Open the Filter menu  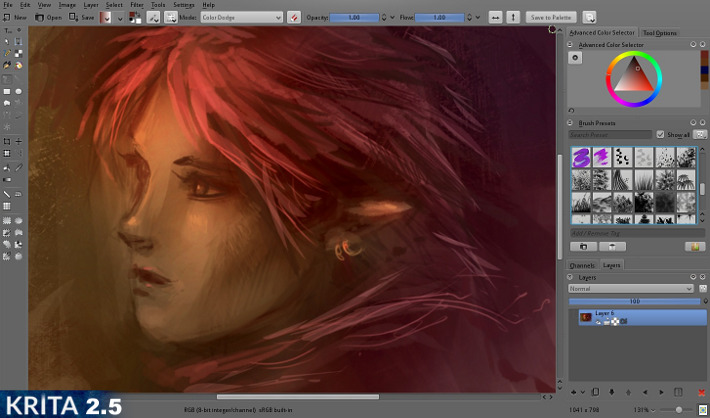(x=135, y=5)
